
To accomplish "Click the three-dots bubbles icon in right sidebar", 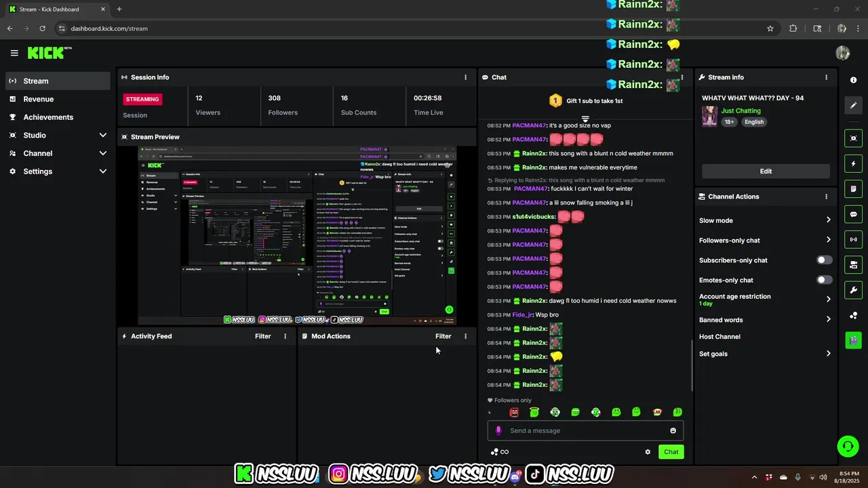I will [x=853, y=315].
